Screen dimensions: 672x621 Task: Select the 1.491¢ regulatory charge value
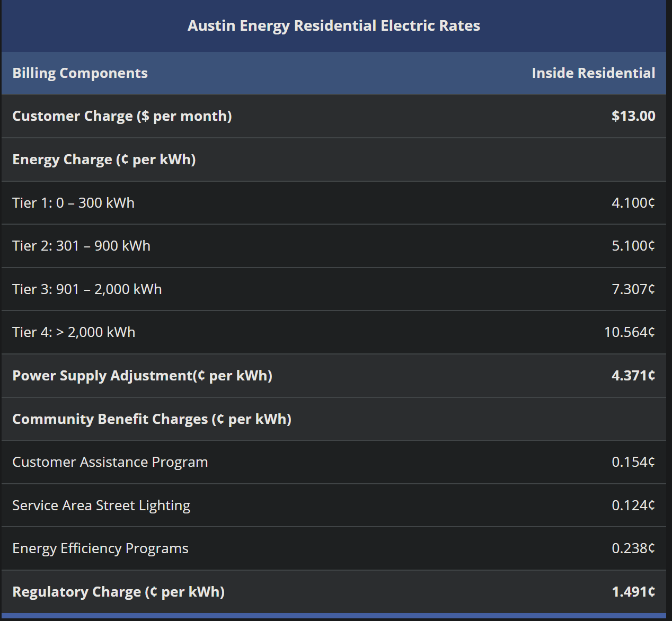coord(633,592)
